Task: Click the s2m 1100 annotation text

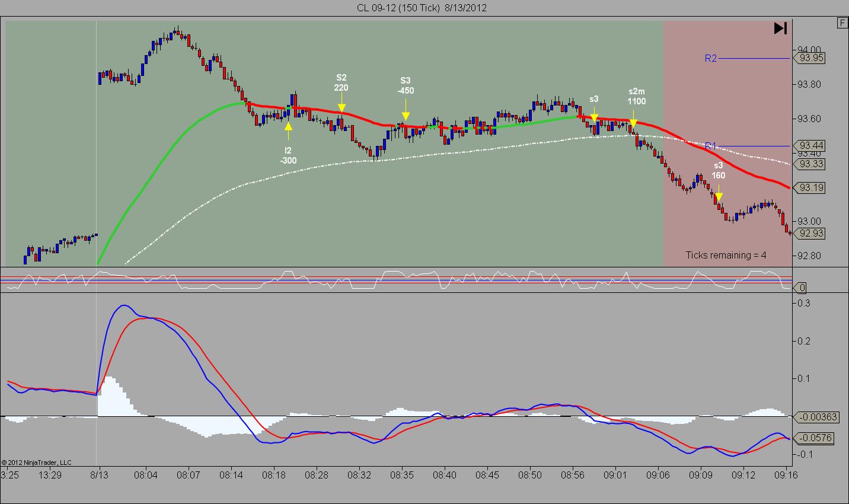Action: click(636, 96)
